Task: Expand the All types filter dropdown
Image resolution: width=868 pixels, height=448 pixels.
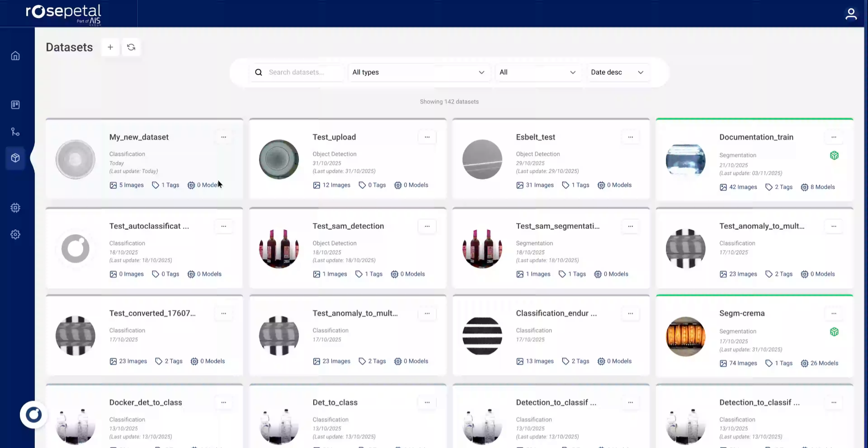Action: click(418, 72)
